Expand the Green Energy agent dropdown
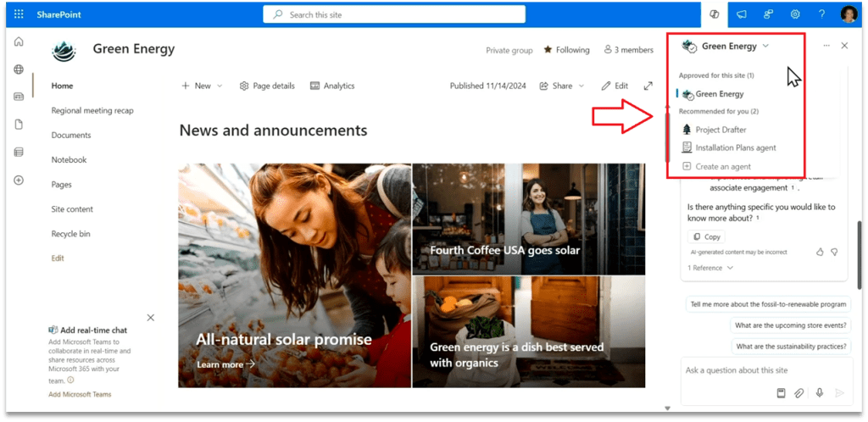The width and height of the screenshot is (868, 422). click(765, 46)
